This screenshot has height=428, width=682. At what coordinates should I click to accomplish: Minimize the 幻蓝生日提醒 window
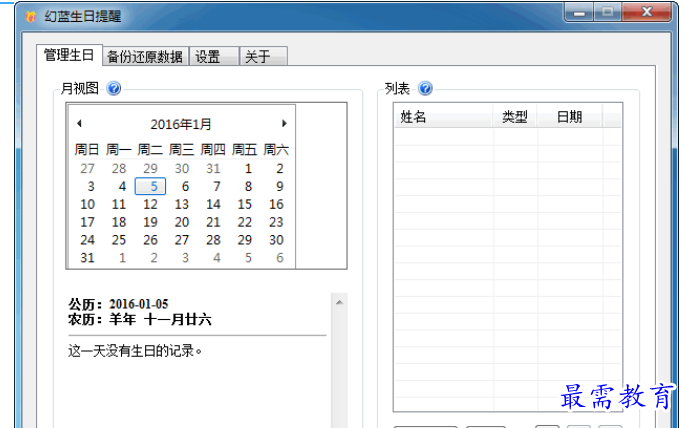[x=579, y=12]
